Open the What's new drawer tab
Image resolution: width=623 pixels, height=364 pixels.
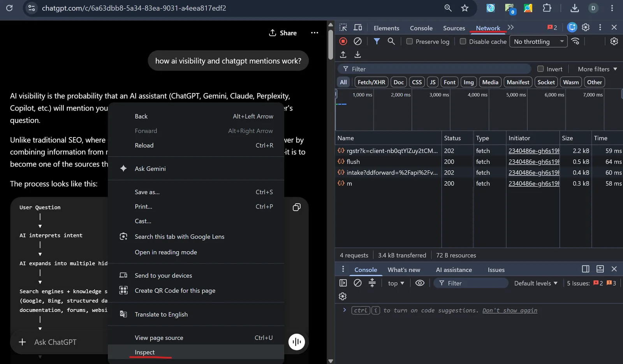point(404,270)
